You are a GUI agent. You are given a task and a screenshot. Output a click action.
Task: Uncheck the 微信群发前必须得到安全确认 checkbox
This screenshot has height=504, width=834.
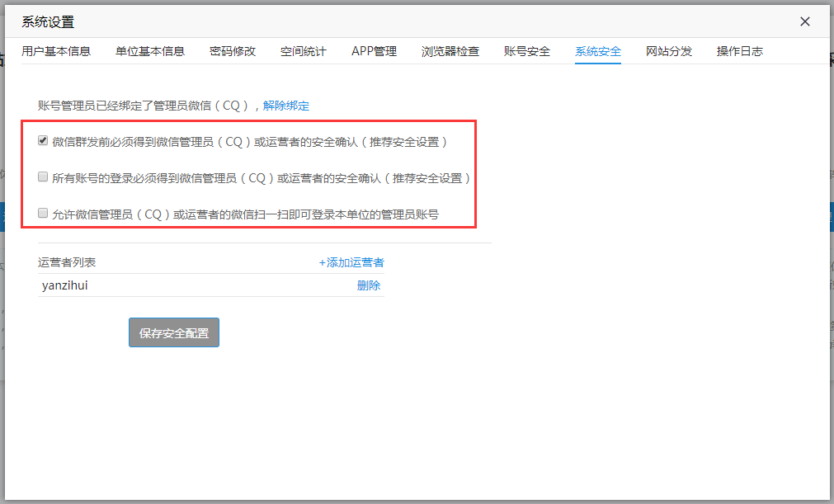[x=43, y=141]
